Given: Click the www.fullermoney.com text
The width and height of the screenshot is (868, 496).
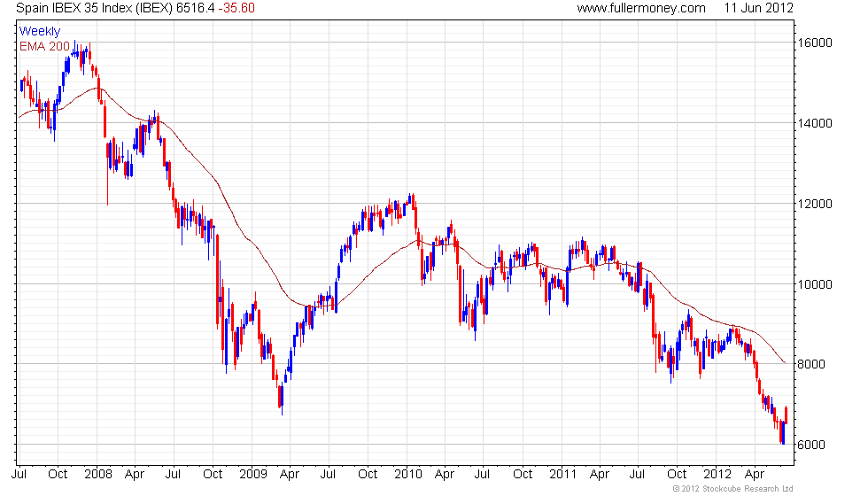Looking at the screenshot, I should pos(641,8).
